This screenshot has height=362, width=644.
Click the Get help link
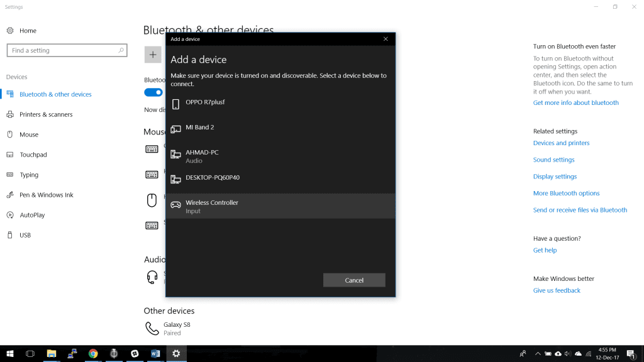point(545,250)
